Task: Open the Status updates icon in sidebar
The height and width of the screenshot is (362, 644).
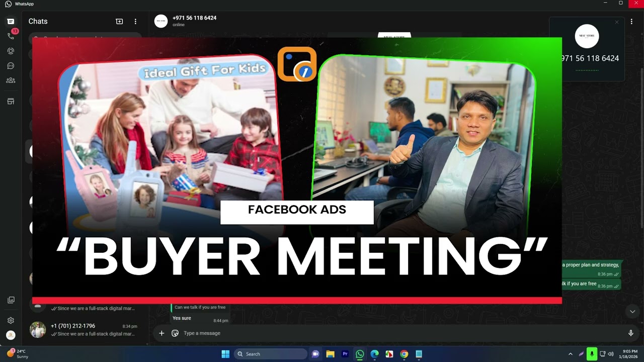Action: 11,51
